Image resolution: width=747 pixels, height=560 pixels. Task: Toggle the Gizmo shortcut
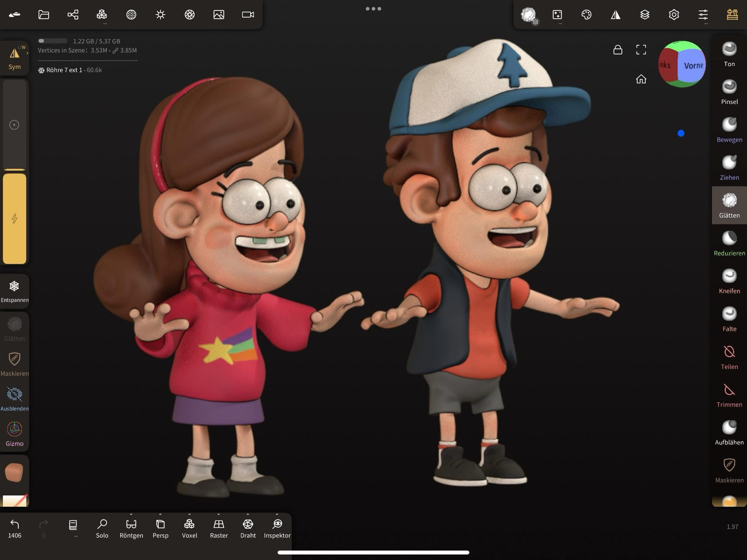(x=15, y=434)
